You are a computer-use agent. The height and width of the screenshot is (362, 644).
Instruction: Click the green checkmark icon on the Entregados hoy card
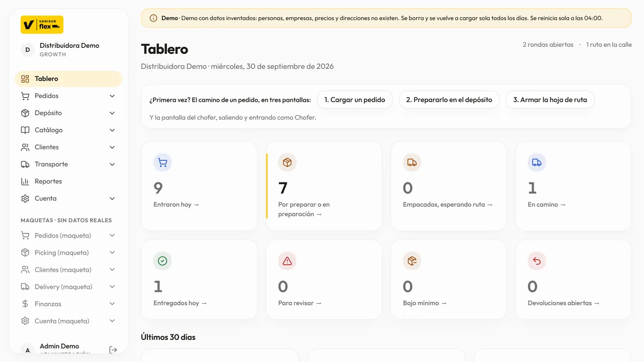(163, 261)
